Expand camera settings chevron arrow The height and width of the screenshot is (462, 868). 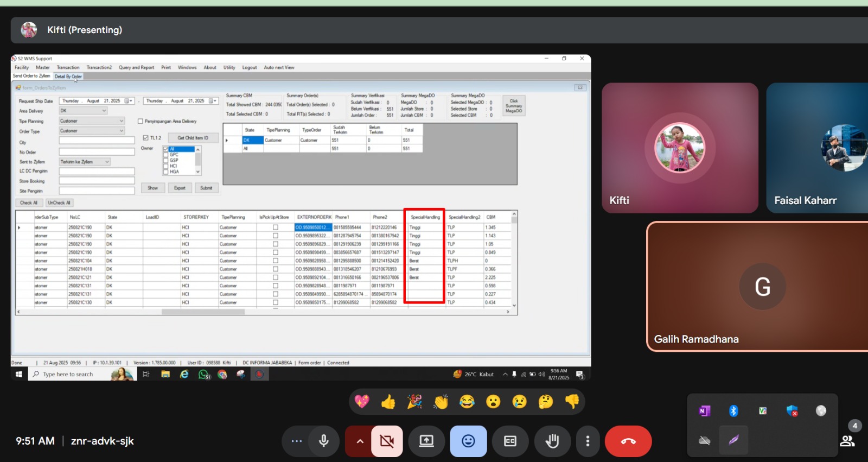pos(359,441)
